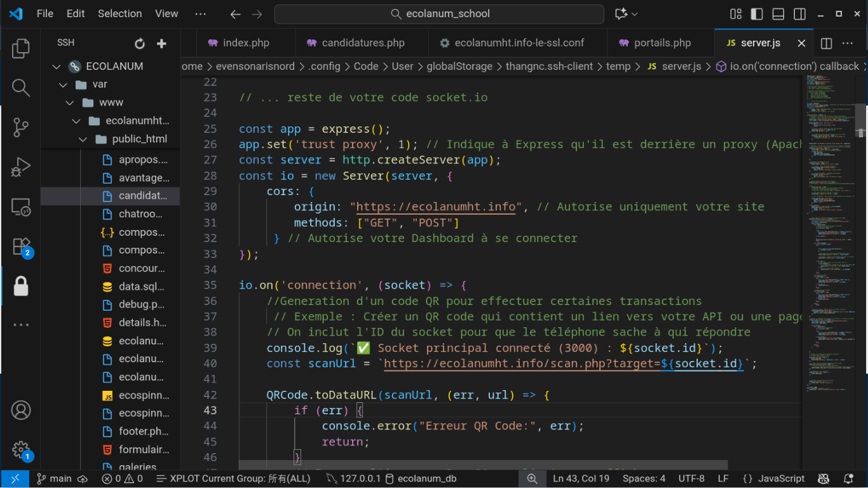Open Manage gear icon in activity bar

pos(21,450)
